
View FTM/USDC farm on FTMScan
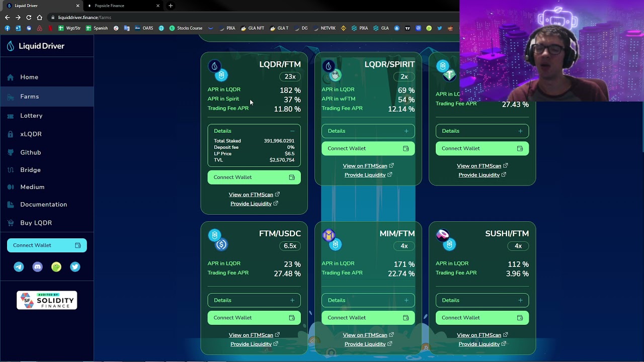point(254,335)
